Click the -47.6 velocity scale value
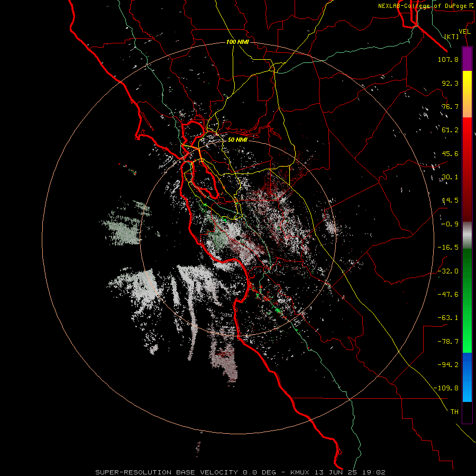This screenshot has height=476, width=476. [448, 295]
